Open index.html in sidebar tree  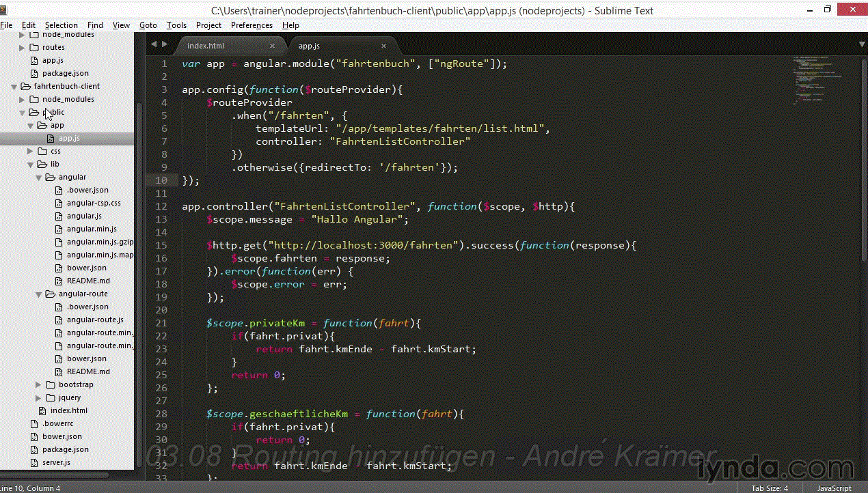pos(68,410)
